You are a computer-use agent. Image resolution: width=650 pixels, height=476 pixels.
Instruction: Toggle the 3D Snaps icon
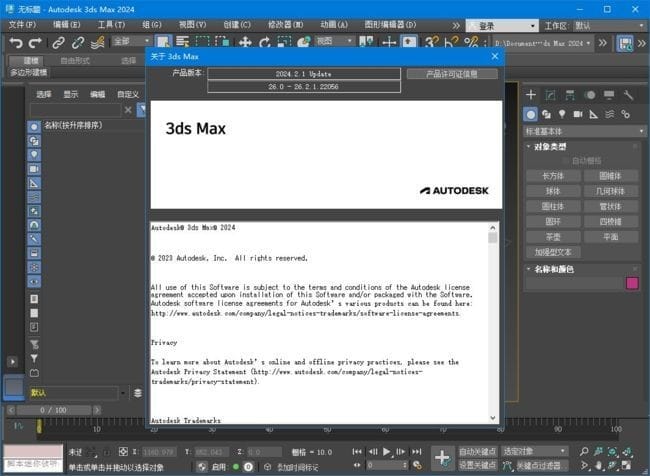tap(431, 42)
